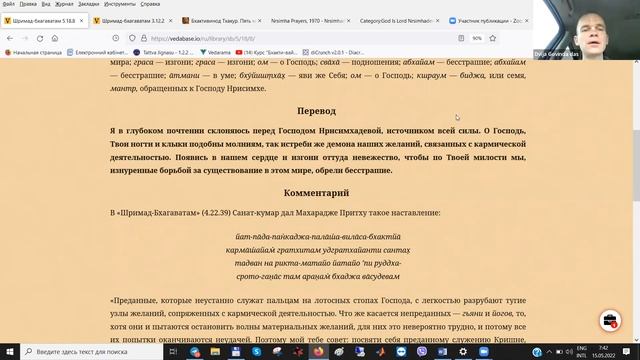Click the help question-mark tray icon

(x=537, y=352)
